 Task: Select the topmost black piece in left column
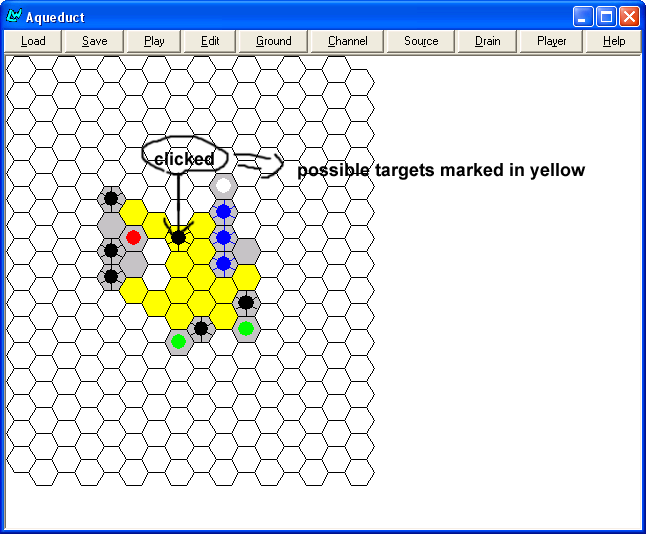[111, 198]
